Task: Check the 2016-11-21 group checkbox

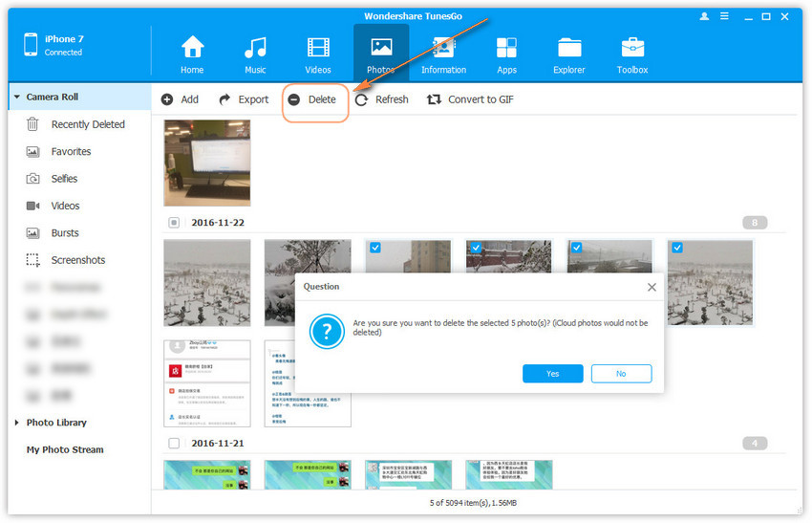Action: pyautogui.click(x=174, y=444)
